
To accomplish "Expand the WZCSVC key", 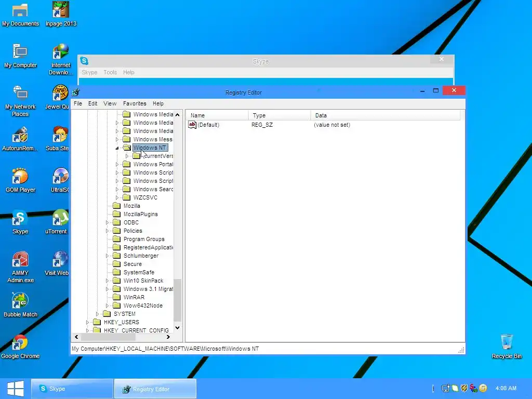I will [117, 197].
